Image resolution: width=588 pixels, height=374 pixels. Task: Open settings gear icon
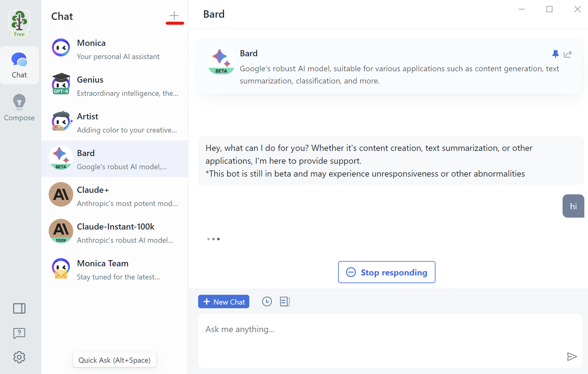coord(19,357)
